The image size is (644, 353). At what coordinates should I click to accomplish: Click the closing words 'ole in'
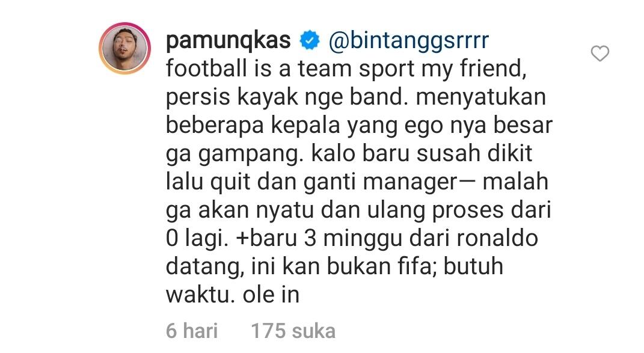click(x=271, y=295)
